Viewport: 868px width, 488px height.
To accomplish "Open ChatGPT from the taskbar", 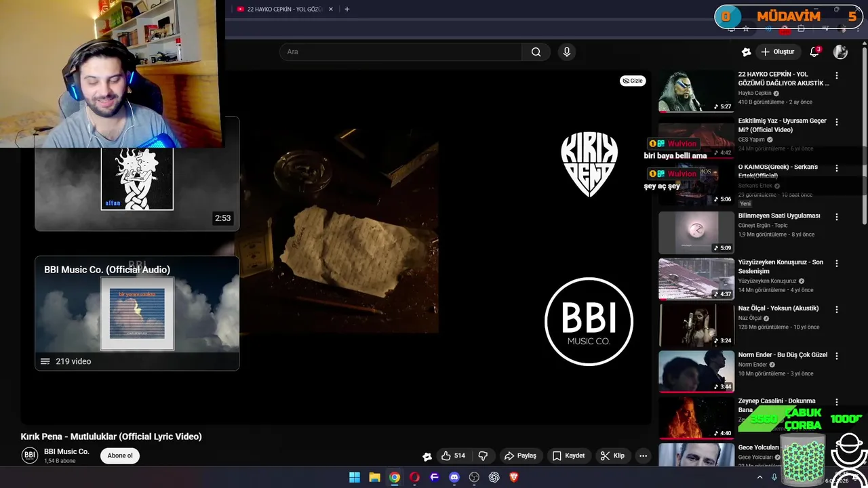I will tap(494, 477).
